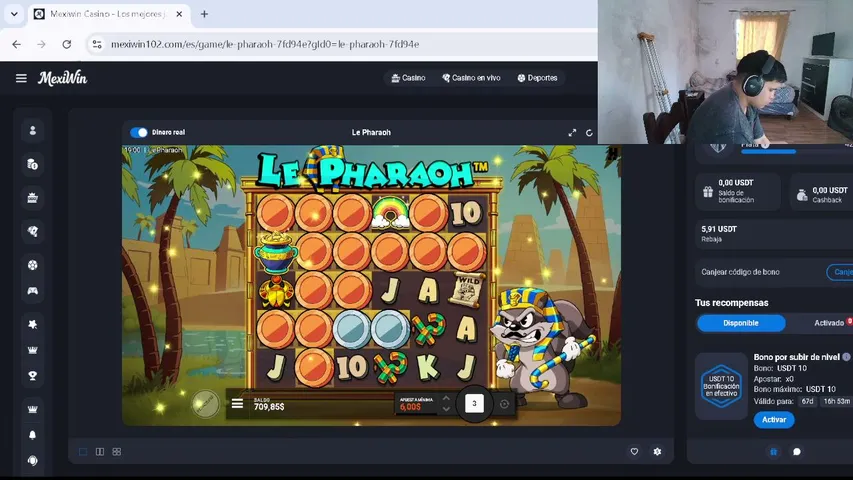
Task: Click the USDT 10 bonus badge thumbnail
Action: pos(721,386)
